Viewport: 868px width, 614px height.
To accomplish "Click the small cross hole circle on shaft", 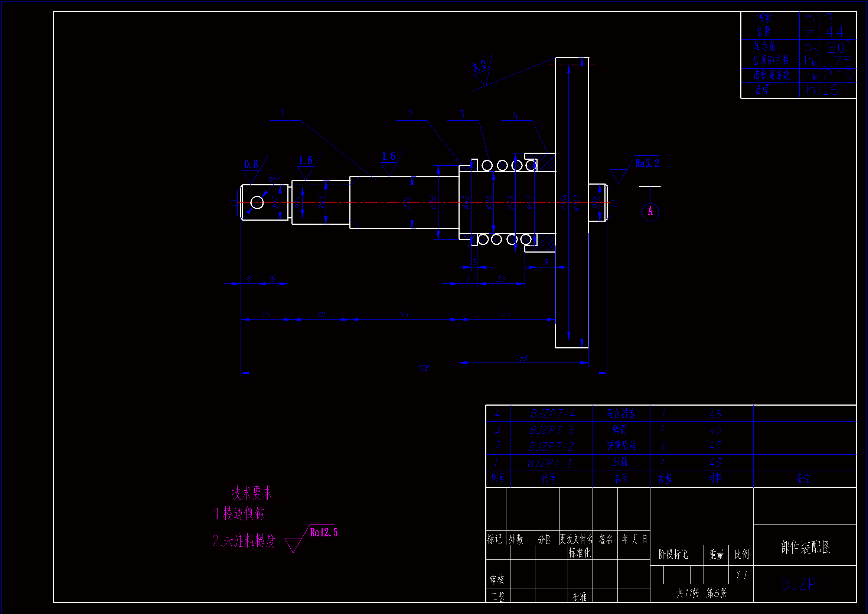I will (x=257, y=202).
